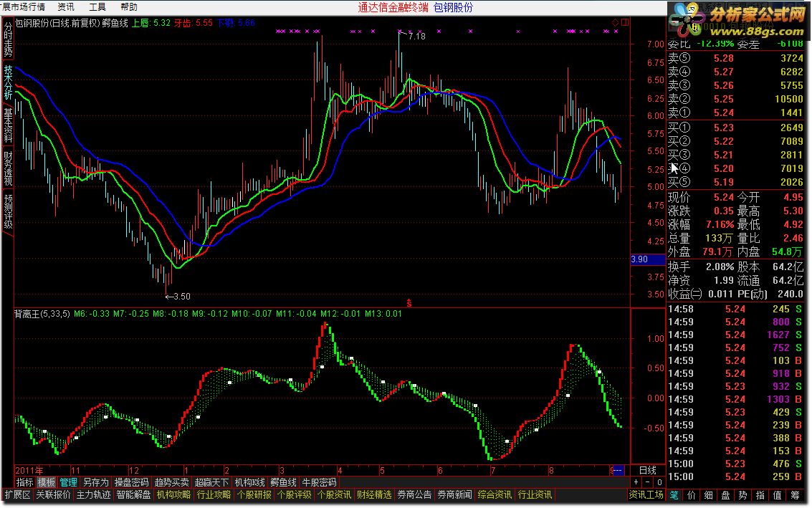Click the 卖⑤ price 5.28
Image resolution: width=812 pixels, height=508 pixels.
723,58
